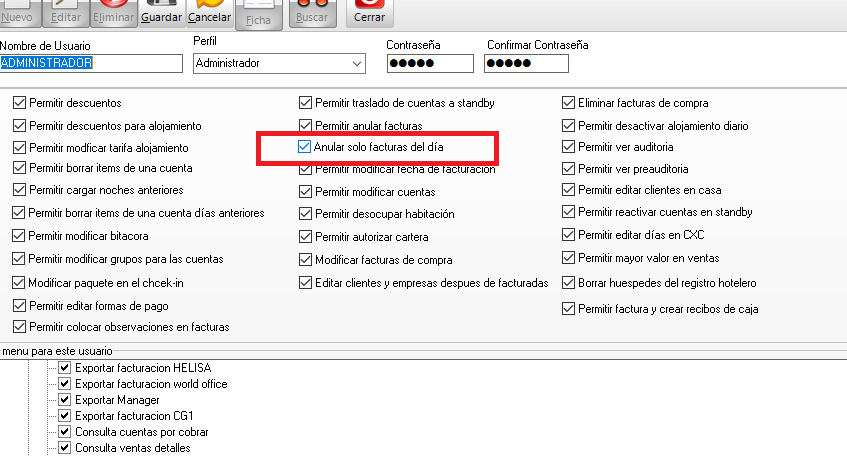This screenshot has height=456, width=847.
Task: Uncheck 'Permitir descuentos' checkbox
Action: (x=20, y=103)
